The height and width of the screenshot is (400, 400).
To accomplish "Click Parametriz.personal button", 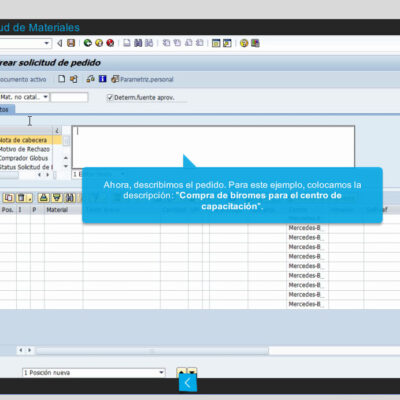I will tap(142, 79).
